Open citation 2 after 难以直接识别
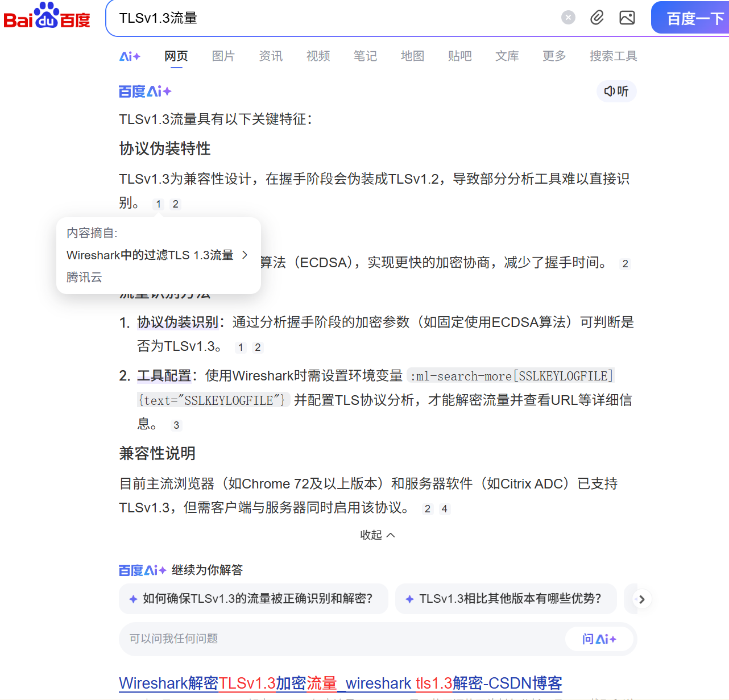This screenshot has height=700, width=729. (176, 204)
